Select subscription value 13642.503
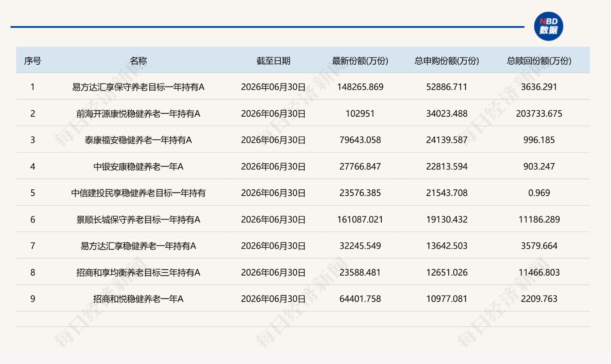 pos(447,246)
